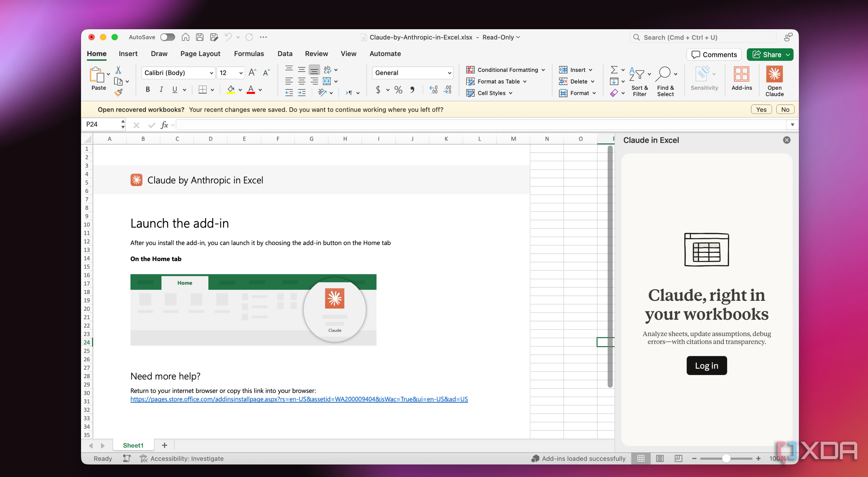Open the Data tab

[285, 54]
